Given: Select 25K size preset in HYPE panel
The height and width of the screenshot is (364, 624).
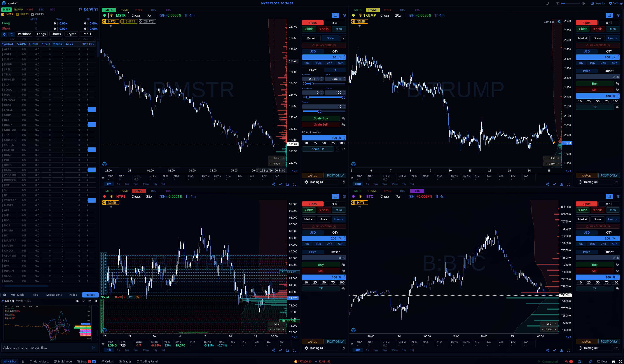Looking at the screenshot, I should (330, 244).
